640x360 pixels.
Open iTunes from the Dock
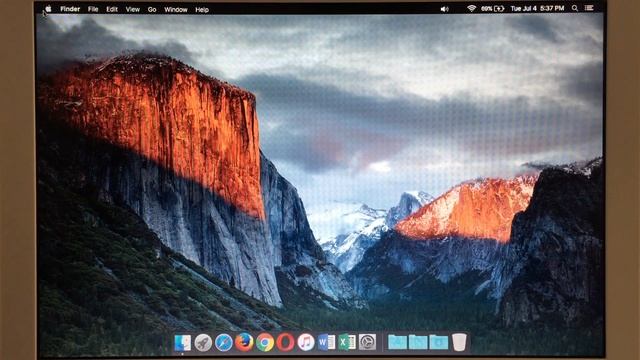point(306,342)
